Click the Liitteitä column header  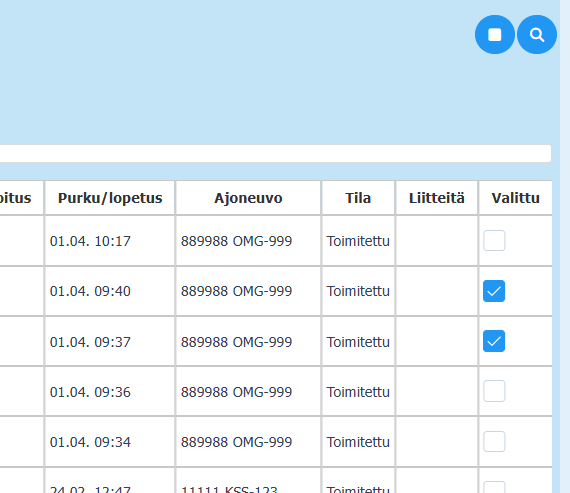(437, 198)
